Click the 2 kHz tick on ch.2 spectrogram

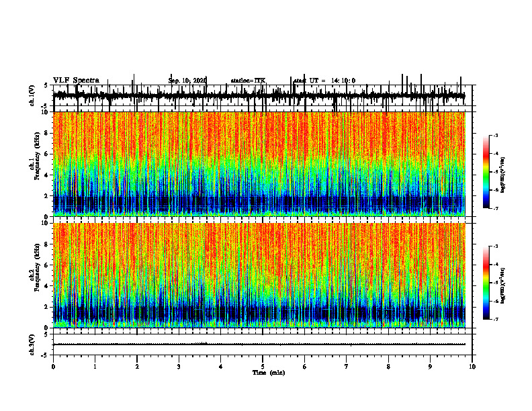(x=48, y=307)
